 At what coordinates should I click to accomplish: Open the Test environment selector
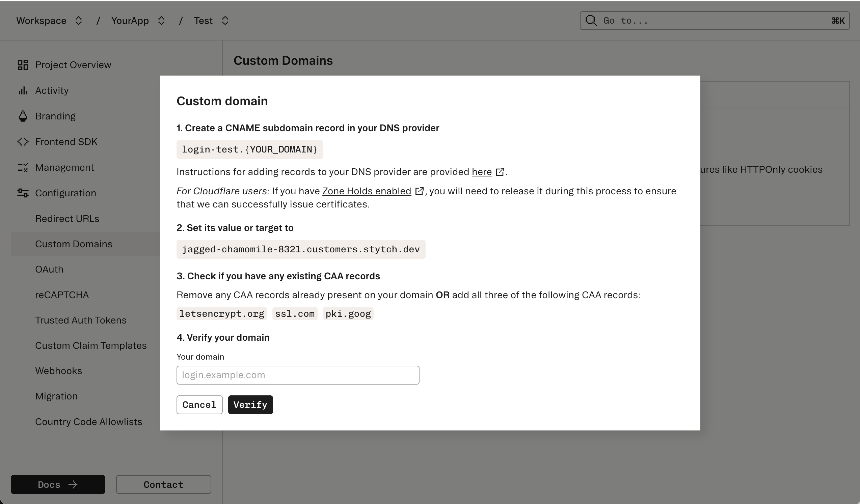coord(225,21)
